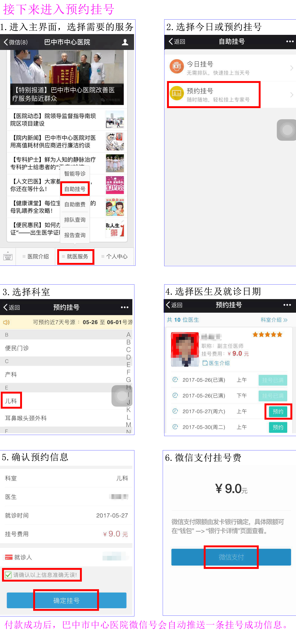Tap clock icon for 2017-05-30 slot
This screenshot has width=296, height=644.
[175, 427]
